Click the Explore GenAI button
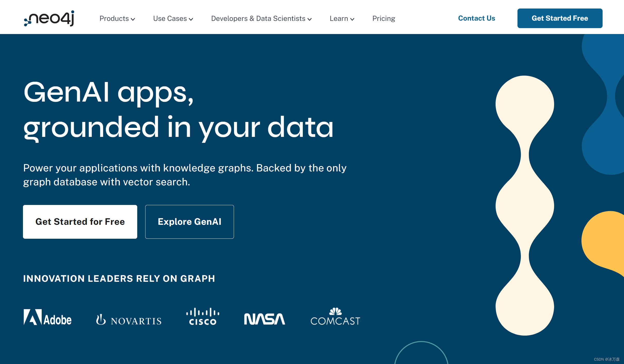Viewport: 624px width, 364px height. (189, 222)
